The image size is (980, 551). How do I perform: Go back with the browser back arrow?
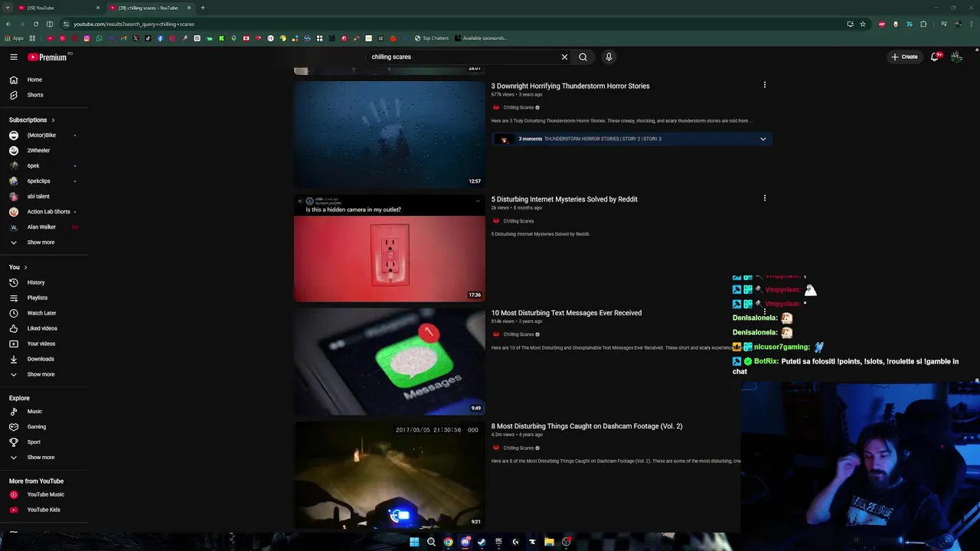[x=8, y=24]
